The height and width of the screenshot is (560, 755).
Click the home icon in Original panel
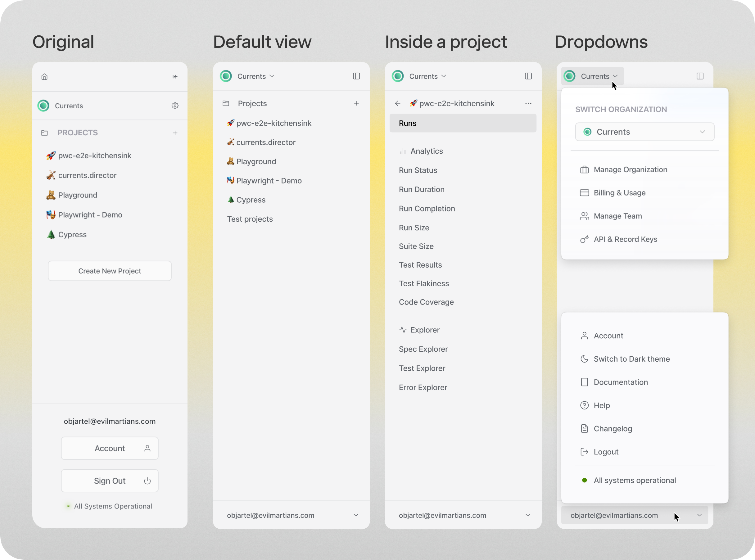[44, 77]
